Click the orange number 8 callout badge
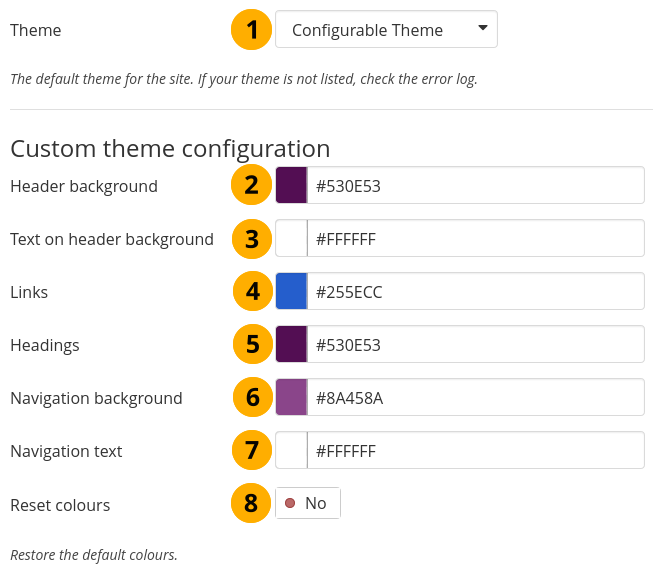Image resolution: width=653 pixels, height=569 pixels. pyautogui.click(x=252, y=504)
